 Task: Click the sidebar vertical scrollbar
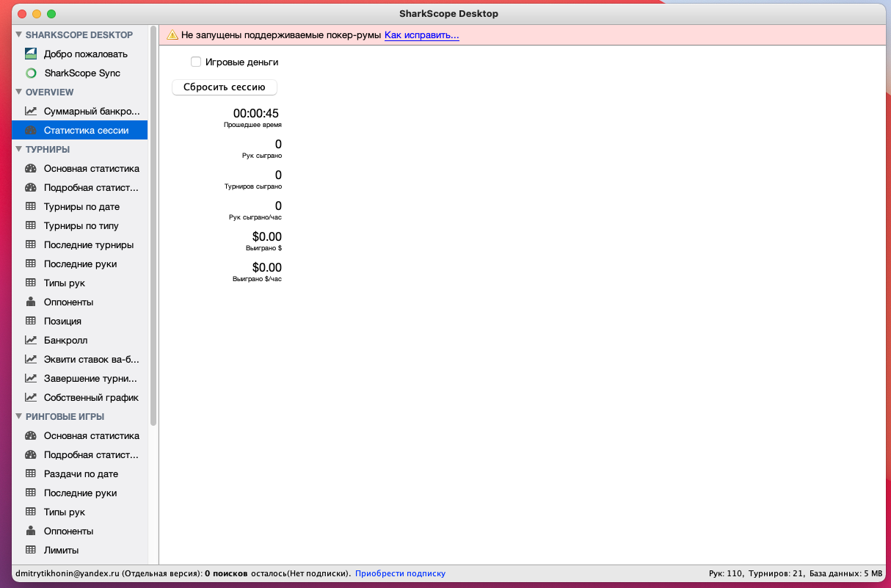click(x=153, y=220)
